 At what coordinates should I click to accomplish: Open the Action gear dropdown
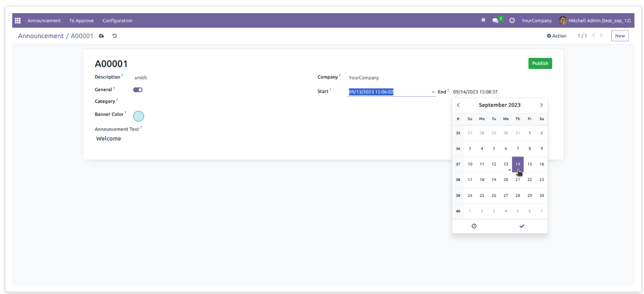[556, 36]
